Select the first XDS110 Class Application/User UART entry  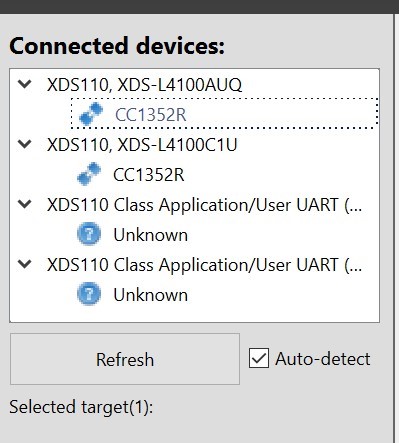[x=204, y=205]
